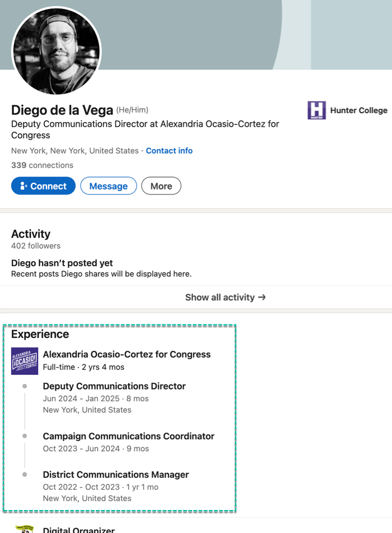Open the Digital Organizer position entry
Image resolution: width=392 pixels, height=533 pixels.
coord(79,530)
